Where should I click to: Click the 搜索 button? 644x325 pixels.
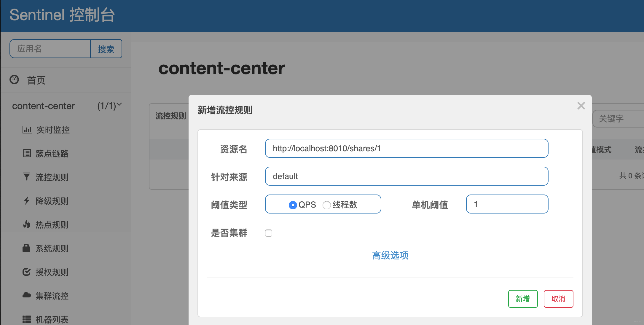pos(106,49)
